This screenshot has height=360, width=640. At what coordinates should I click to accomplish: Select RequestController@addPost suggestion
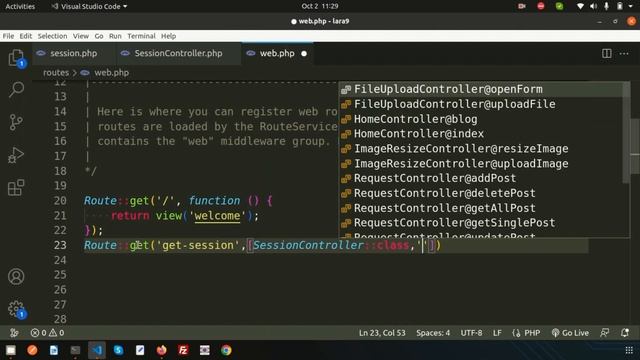(481, 178)
